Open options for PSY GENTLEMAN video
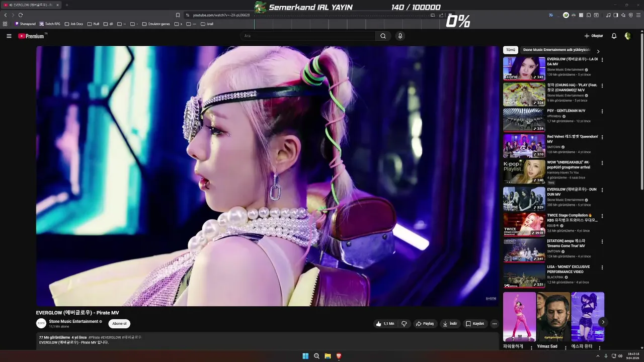 pos(602,111)
